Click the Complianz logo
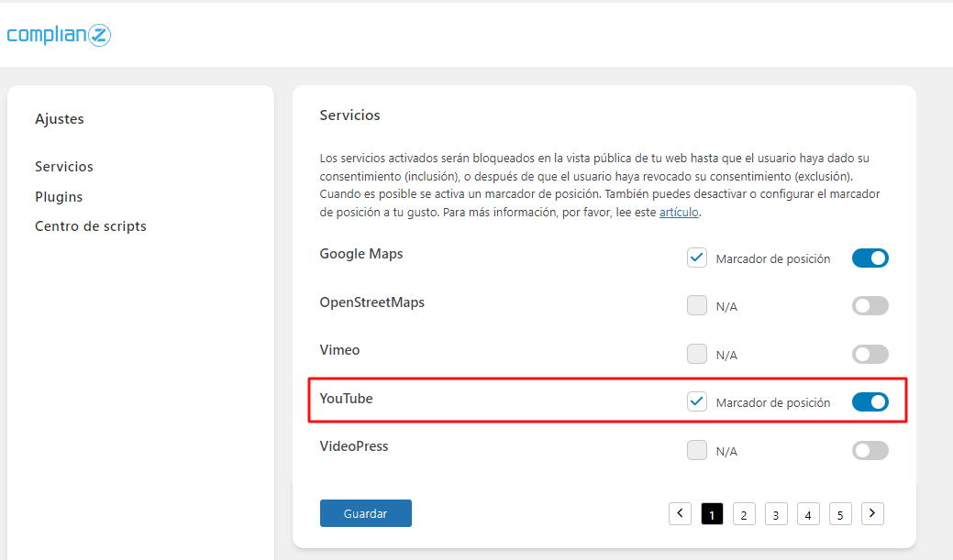The width and height of the screenshot is (953, 560). click(59, 35)
